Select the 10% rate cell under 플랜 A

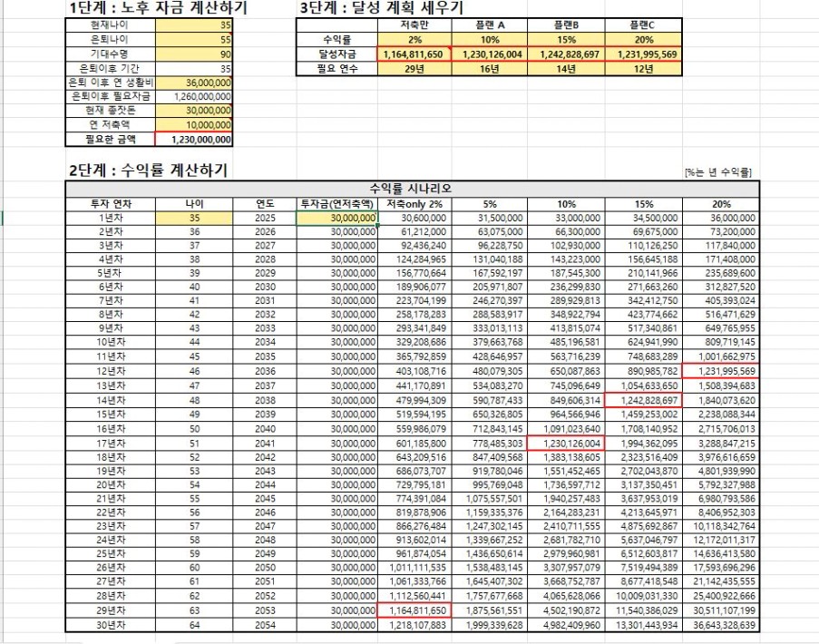click(490, 40)
